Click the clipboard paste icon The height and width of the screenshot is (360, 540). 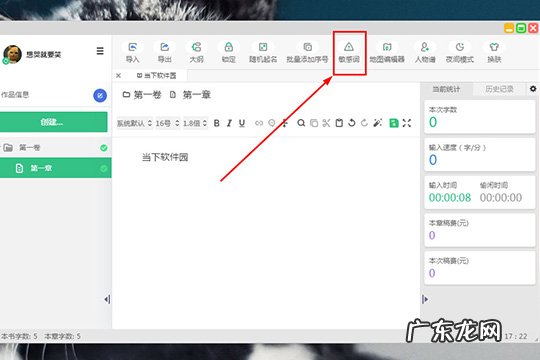(x=339, y=123)
